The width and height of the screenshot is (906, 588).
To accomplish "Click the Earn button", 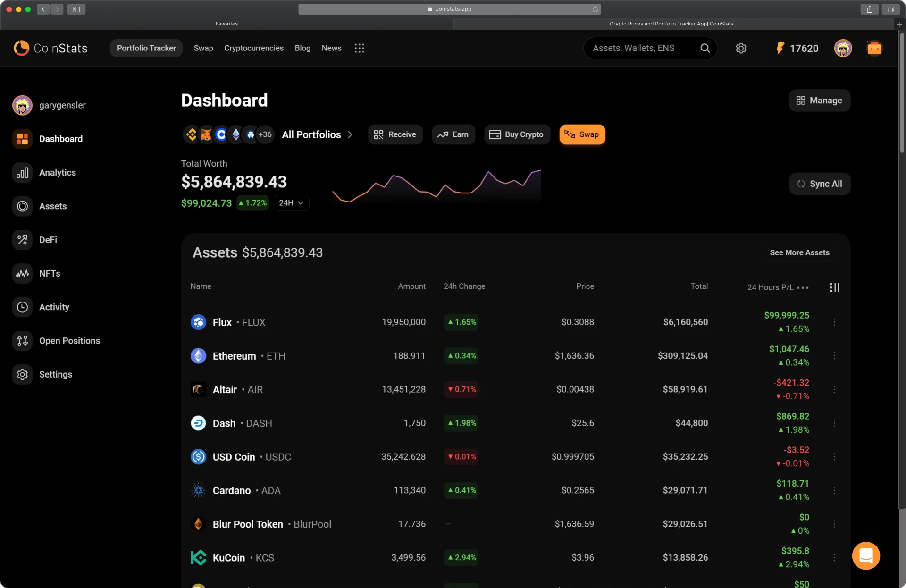I will 453,134.
